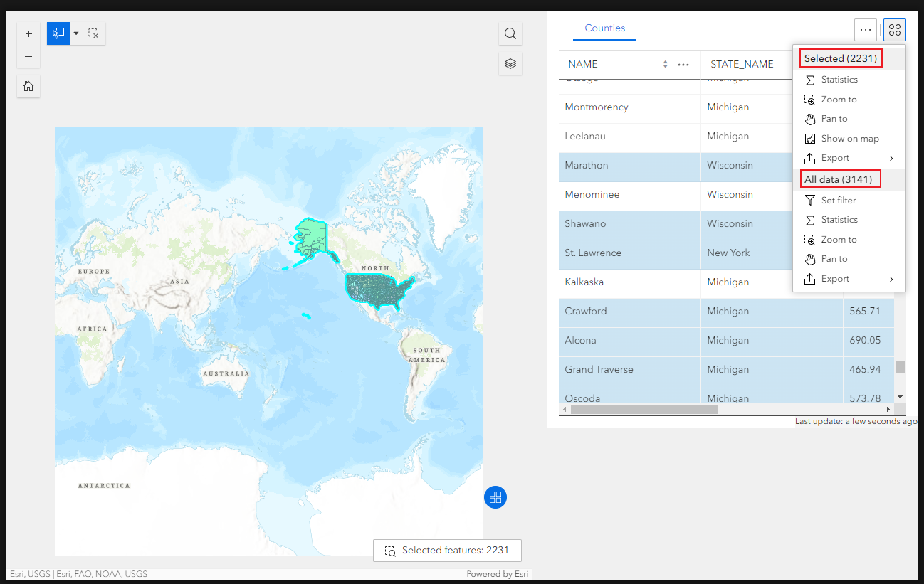The width and height of the screenshot is (924, 584).
Task: Return to default map extent with home icon
Action: (x=28, y=86)
